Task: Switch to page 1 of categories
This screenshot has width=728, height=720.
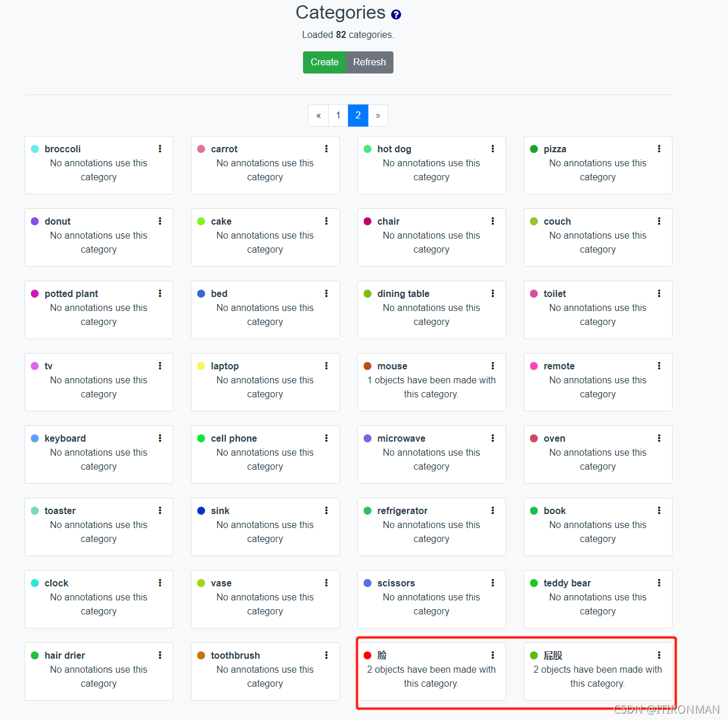Action: pos(338,116)
